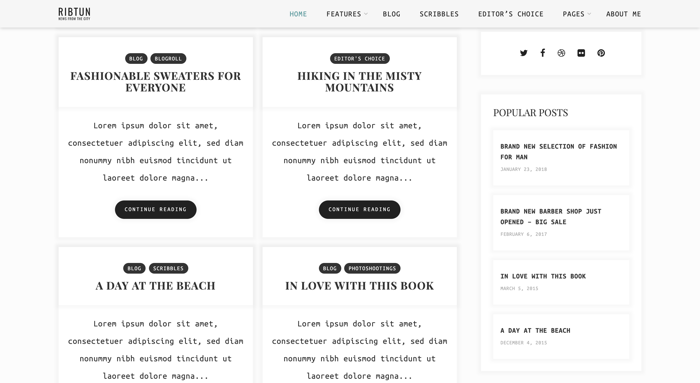Select the Scribbles category tag on post
Viewport: 700px width, 383px height.
168,268
